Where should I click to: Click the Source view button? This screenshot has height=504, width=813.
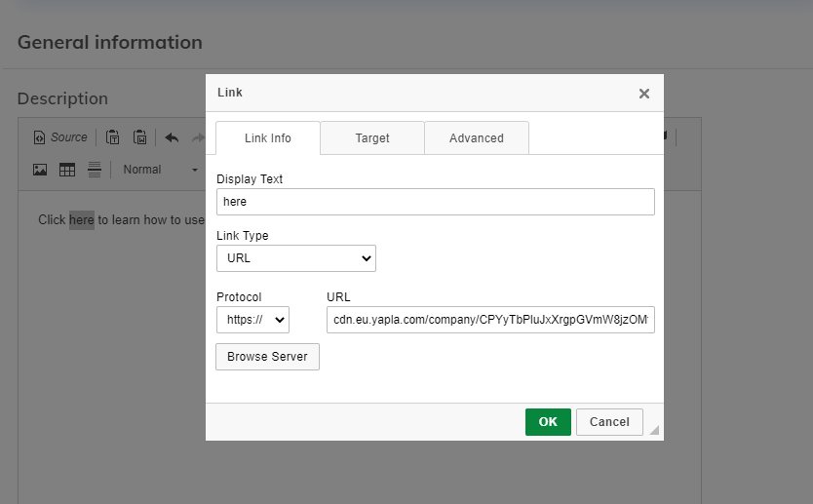[60, 137]
